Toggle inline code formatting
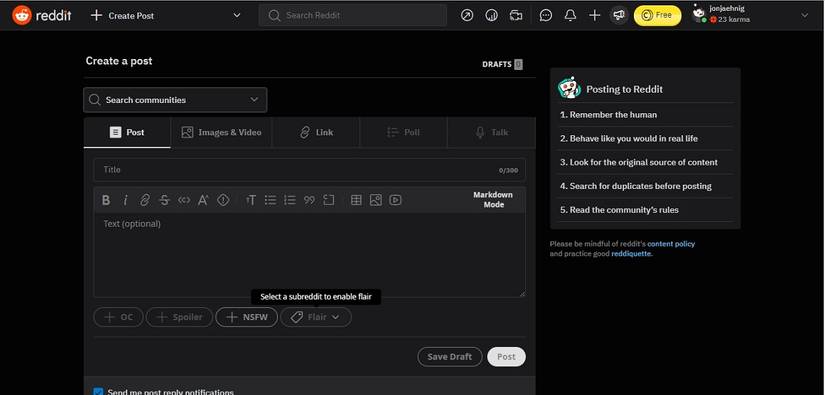Screen dimensions: 825x395 (x=184, y=200)
